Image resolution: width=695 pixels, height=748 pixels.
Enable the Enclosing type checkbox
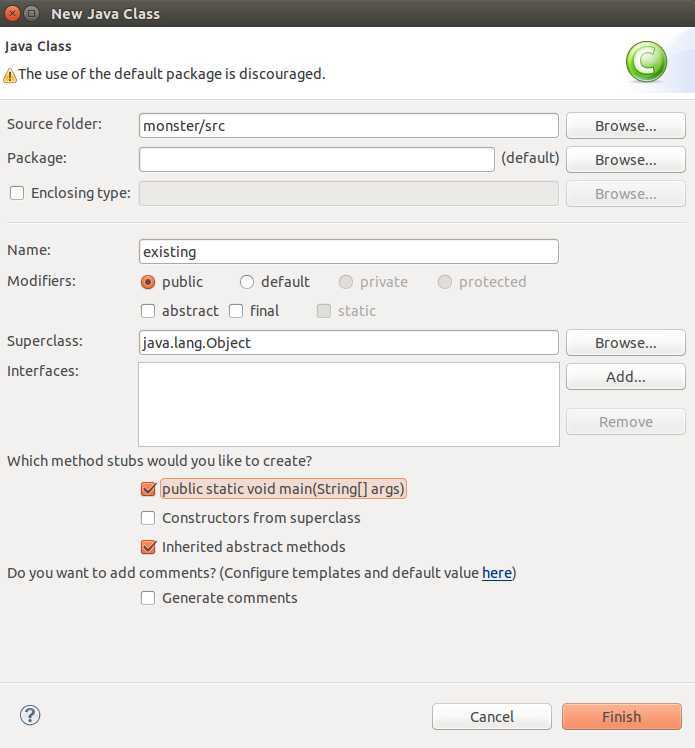(17, 193)
